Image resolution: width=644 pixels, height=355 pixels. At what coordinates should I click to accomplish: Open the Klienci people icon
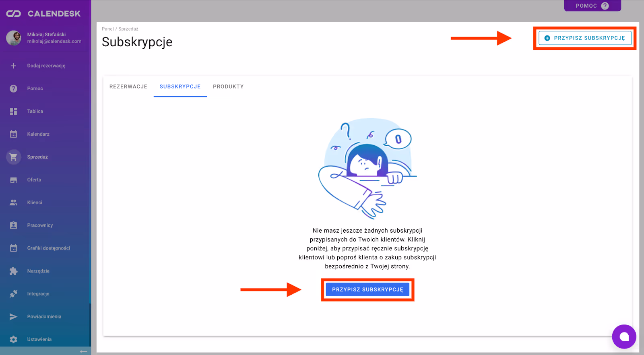13,202
